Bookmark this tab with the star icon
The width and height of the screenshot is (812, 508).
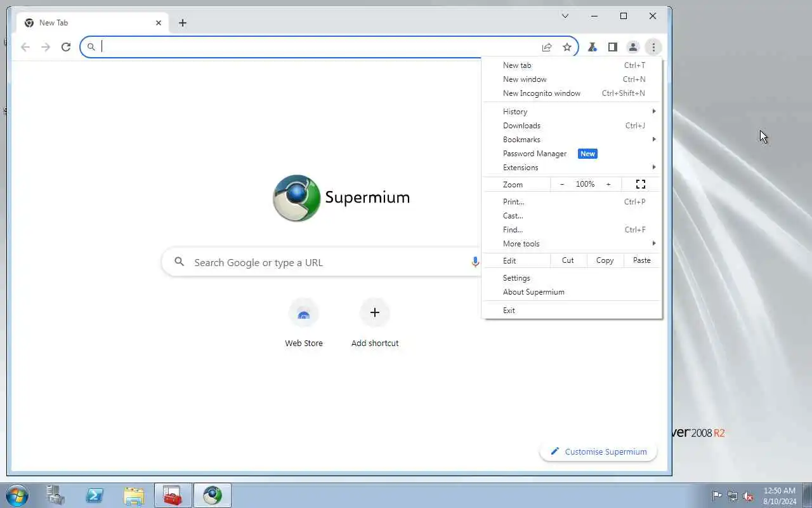[567, 47]
